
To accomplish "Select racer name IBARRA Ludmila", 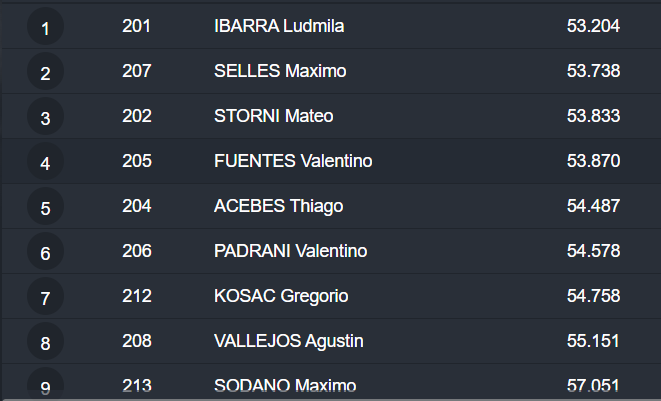I will [x=279, y=26].
